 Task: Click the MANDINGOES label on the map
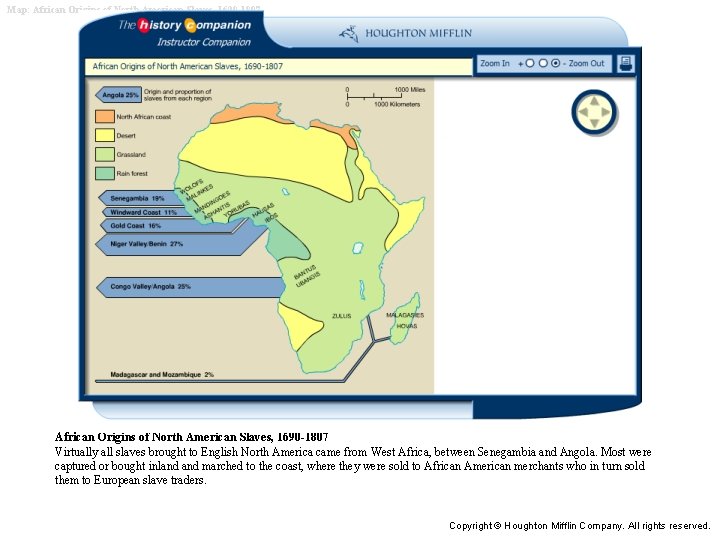[x=212, y=202]
